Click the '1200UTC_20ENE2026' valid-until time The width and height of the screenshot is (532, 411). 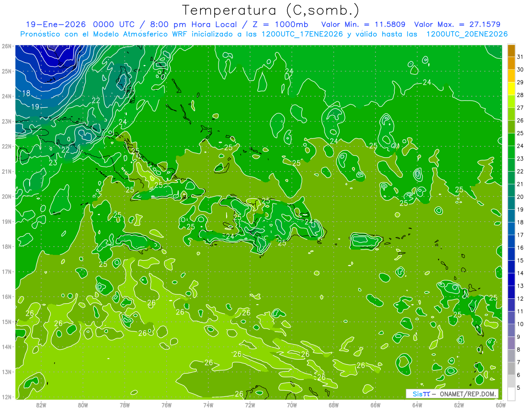pyautogui.click(x=467, y=34)
